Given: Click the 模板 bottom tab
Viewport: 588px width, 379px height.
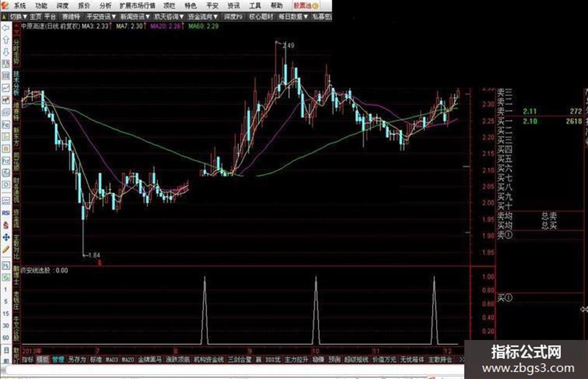Looking at the screenshot, I should pos(42,360).
